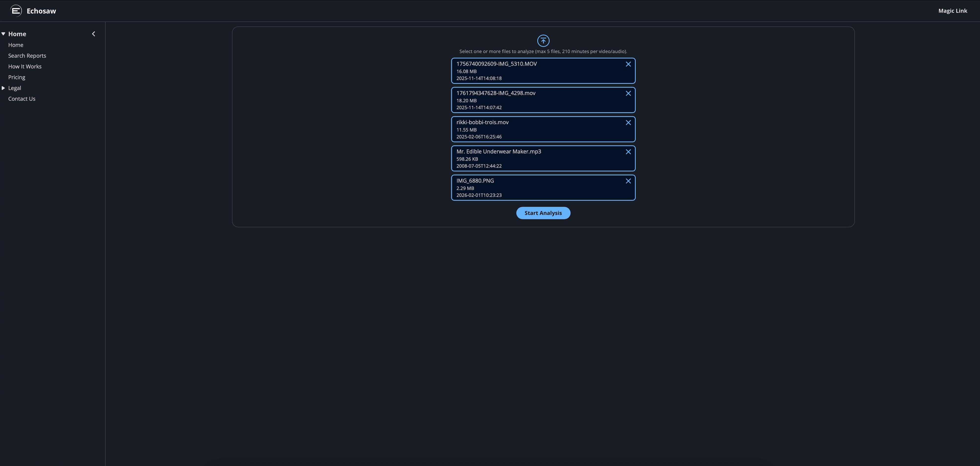Remove 1761794347628-IMG_4298.mov from the list

(628, 93)
